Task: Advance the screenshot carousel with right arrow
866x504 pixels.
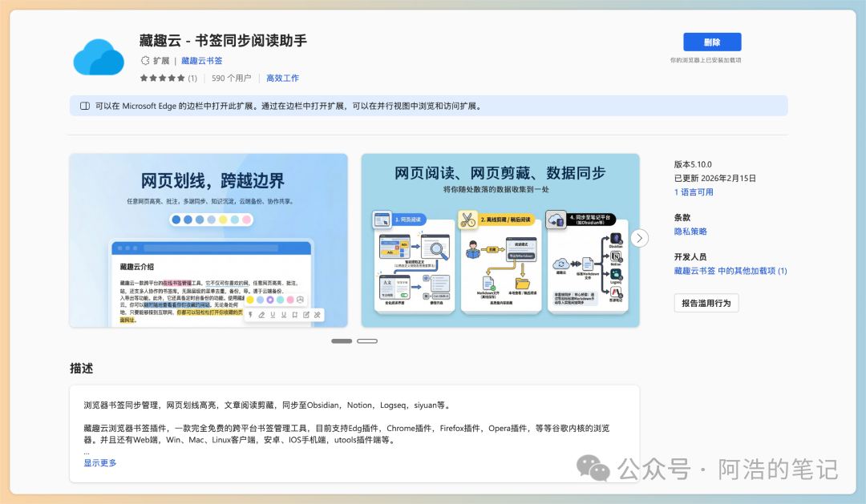Action: coord(639,239)
